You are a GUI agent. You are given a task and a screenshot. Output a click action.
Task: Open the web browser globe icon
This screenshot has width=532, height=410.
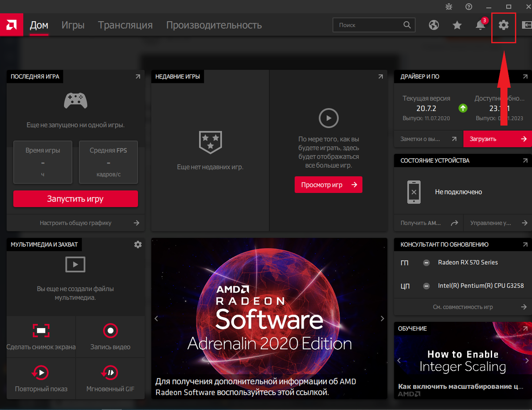click(434, 25)
